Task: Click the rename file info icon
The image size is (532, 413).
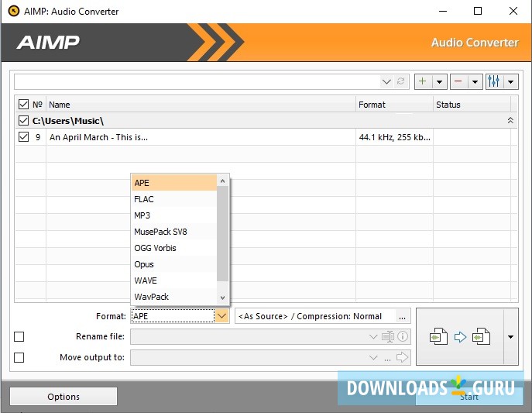Action: point(403,336)
